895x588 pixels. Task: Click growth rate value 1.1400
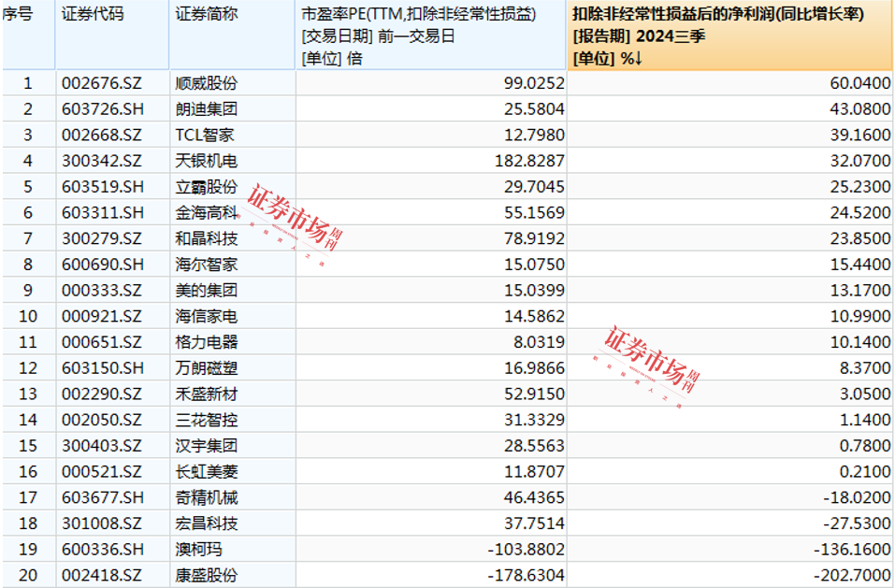click(x=865, y=421)
